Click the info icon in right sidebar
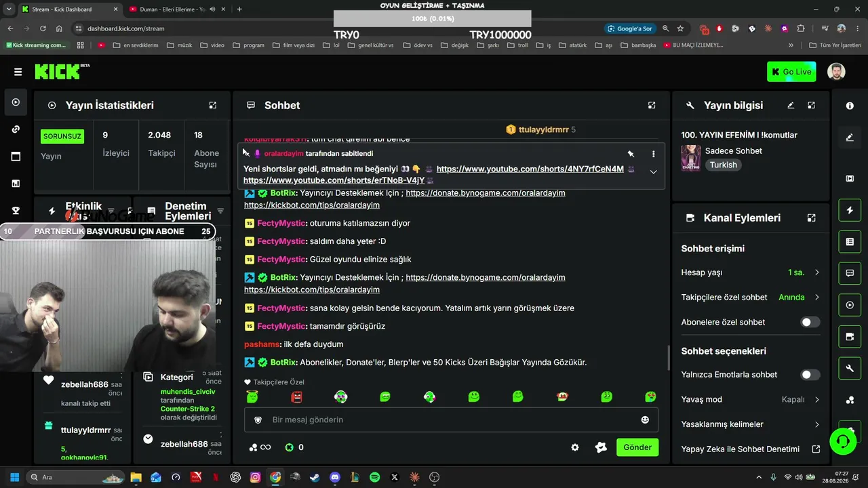 coord(850,106)
